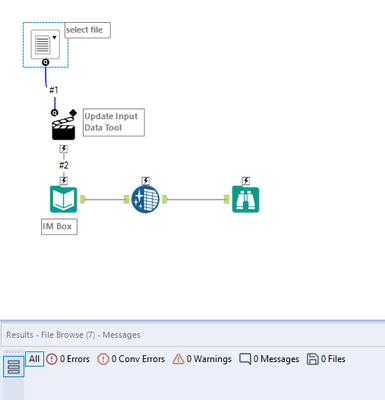Image resolution: width=385 pixels, height=400 pixels.
Task: Toggle the 0 Warnings filter
Action: (x=202, y=359)
